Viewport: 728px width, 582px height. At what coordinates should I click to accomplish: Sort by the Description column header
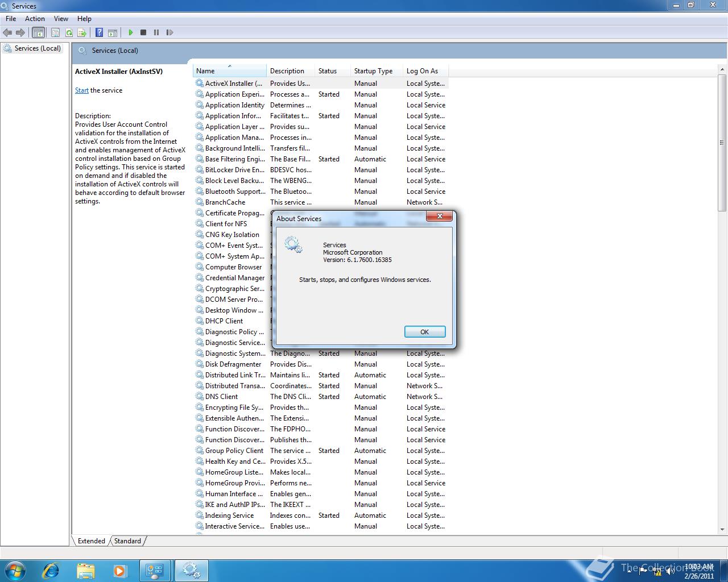[291, 71]
